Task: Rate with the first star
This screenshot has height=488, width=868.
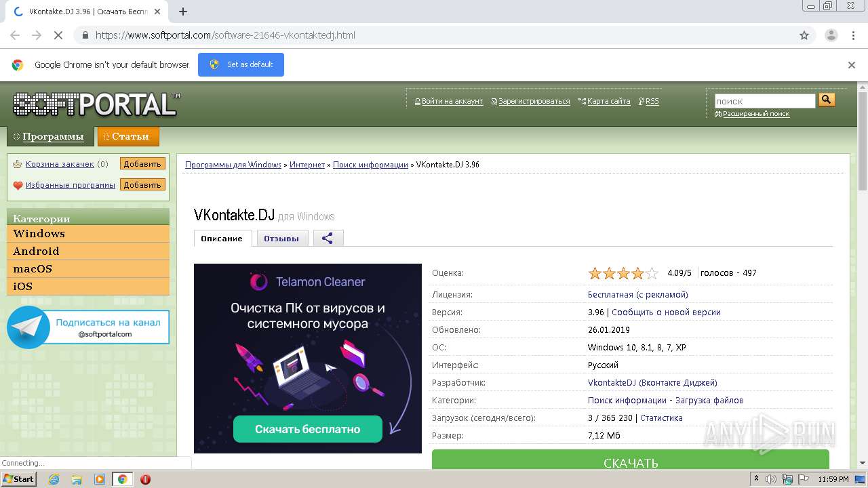Action: point(595,274)
